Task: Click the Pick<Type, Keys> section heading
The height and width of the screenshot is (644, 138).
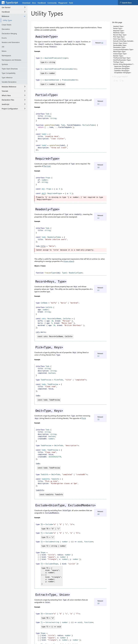Action: click(49, 347)
